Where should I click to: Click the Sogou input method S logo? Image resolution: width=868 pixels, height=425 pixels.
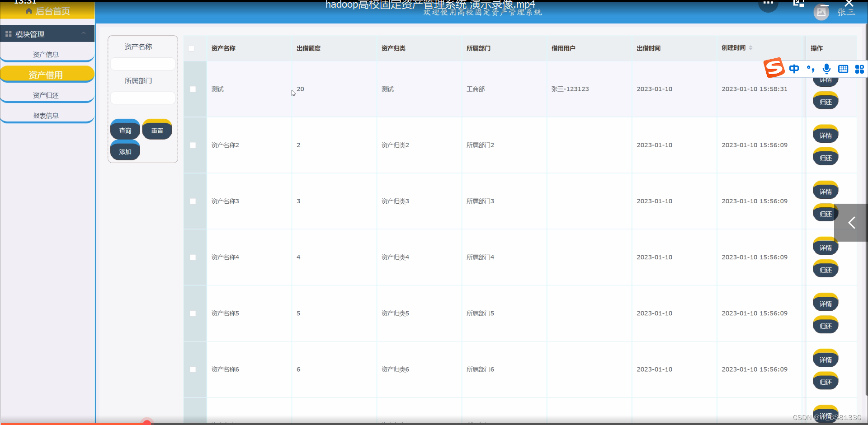tap(774, 68)
